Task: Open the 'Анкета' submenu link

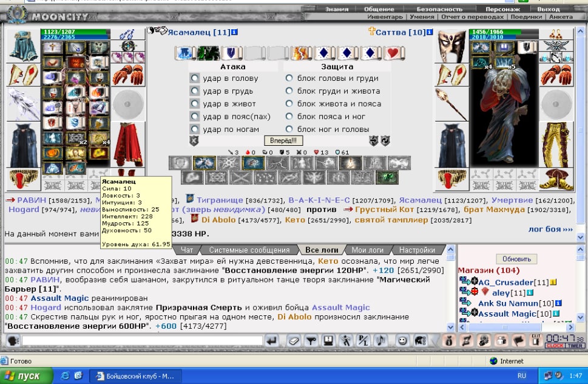Action: pyautogui.click(x=561, y=17)
